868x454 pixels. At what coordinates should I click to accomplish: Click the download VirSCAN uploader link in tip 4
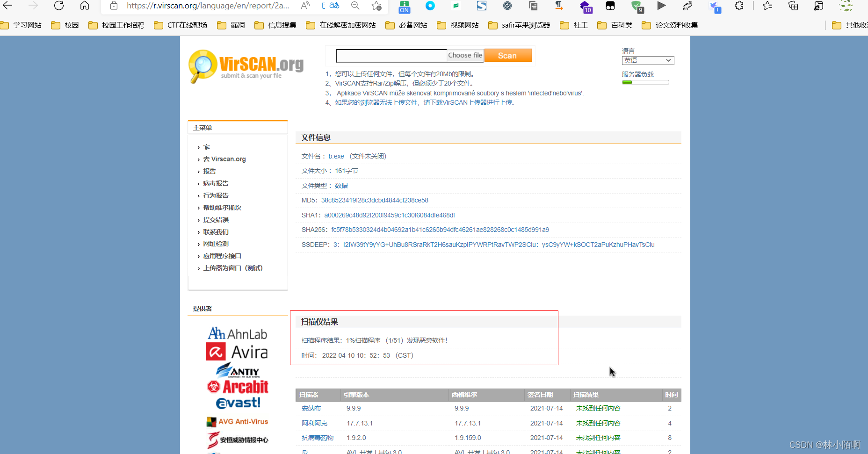tap(426, 102)
